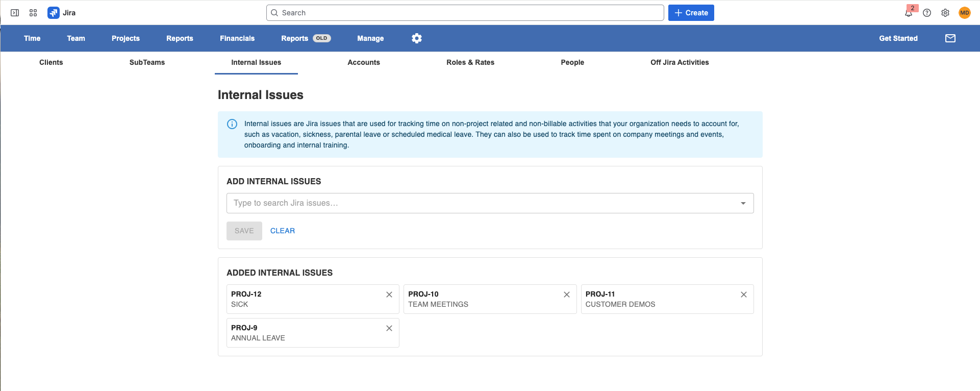The height and width of the screenshot is (391, 980).
Task: Open the Projects menu
Action: [125, 38]
